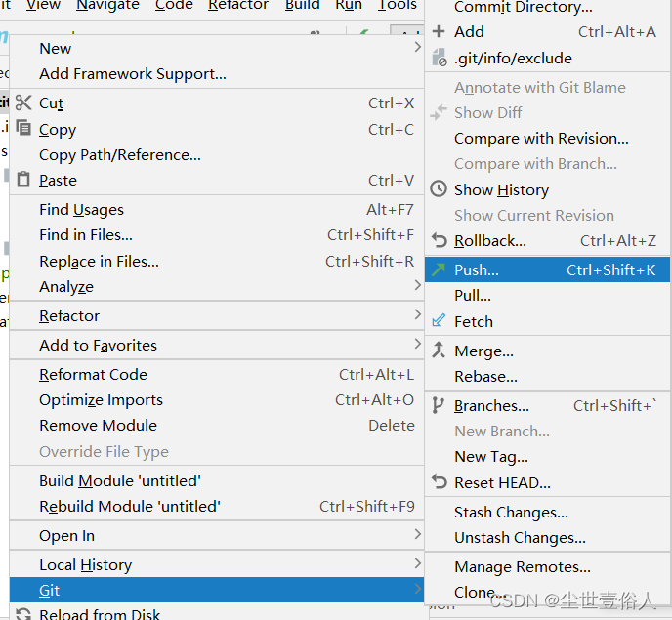Open the Navigate menu
Viewport: 672px width, 620px height.
pos(107,5)
